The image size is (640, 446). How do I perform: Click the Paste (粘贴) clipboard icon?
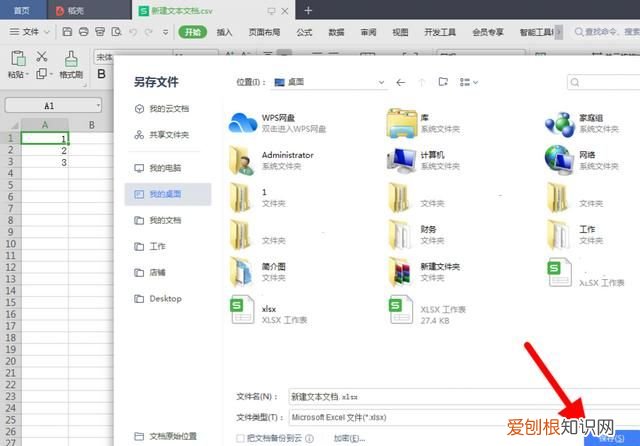tap(18, 58)
